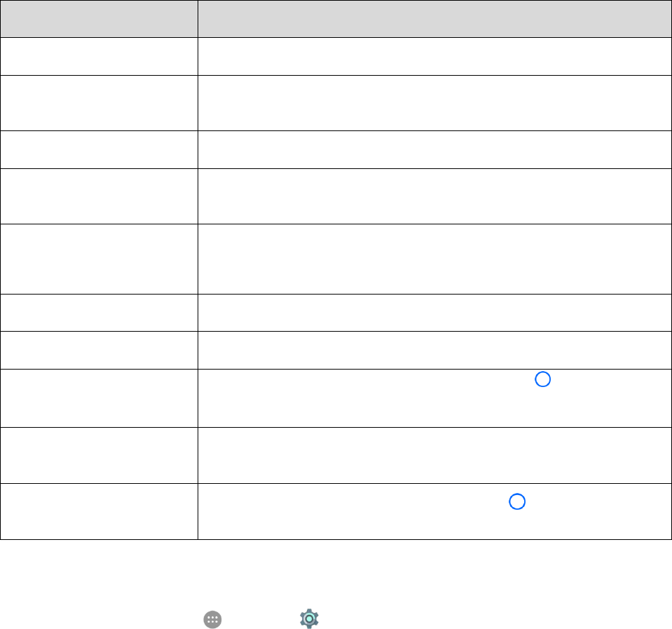Tap the gray Apps grid icon
The width and height of the screenshot is (672, 629).
pyautogui.click(x=212, y=620)
